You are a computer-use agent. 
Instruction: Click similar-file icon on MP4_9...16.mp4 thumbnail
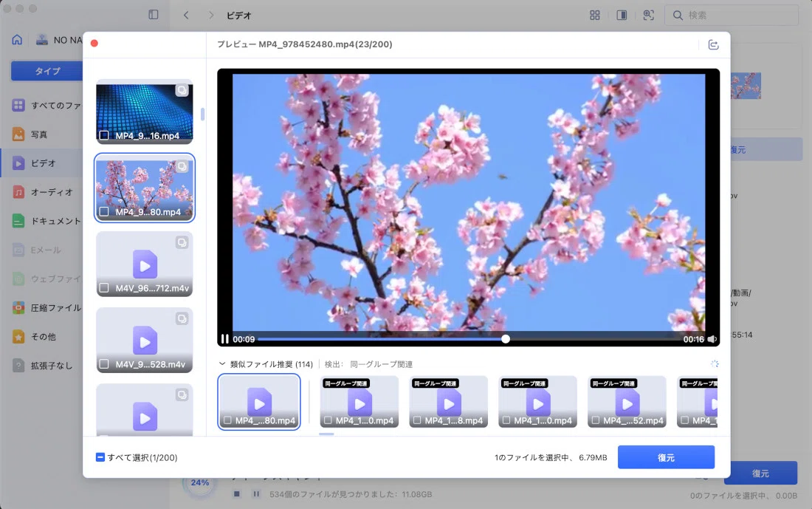click(182, 90)
